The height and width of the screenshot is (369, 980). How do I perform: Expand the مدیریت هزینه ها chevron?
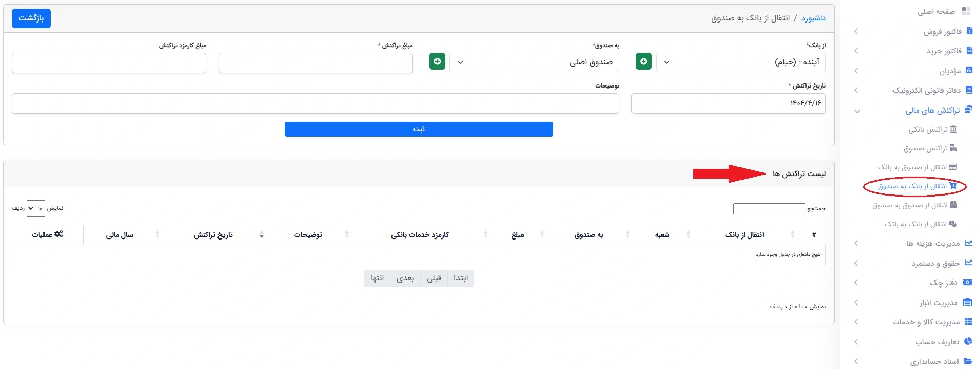[x=856, y=243]
